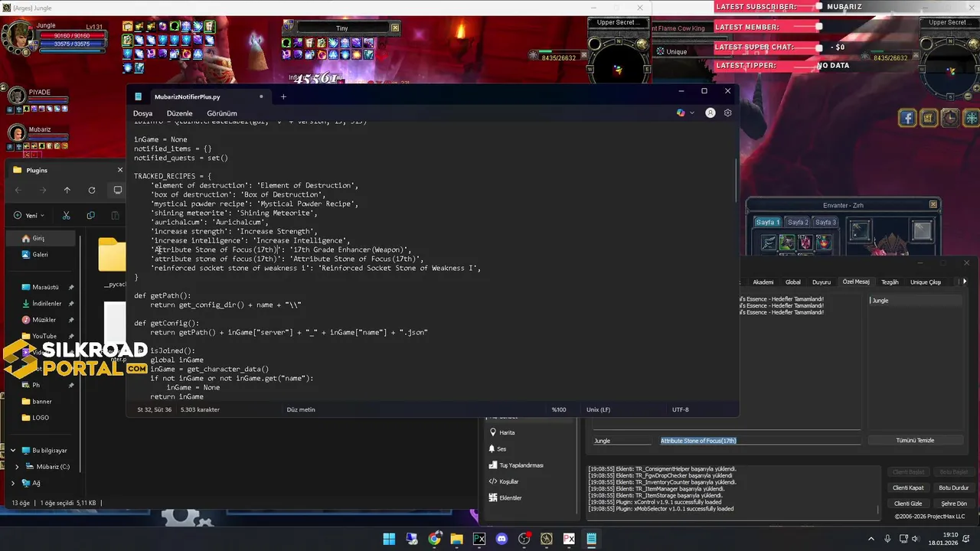This screenshot has height=551, width=980.
Task: Click the Facebook icon in game HUD
Action: pyautogui.click(x=907, y=118)
